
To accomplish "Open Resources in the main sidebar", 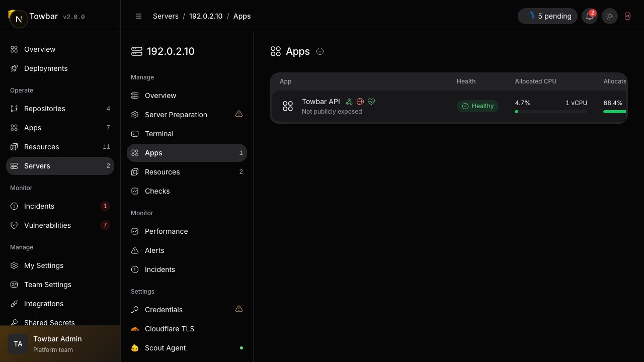I will (60, 147).
